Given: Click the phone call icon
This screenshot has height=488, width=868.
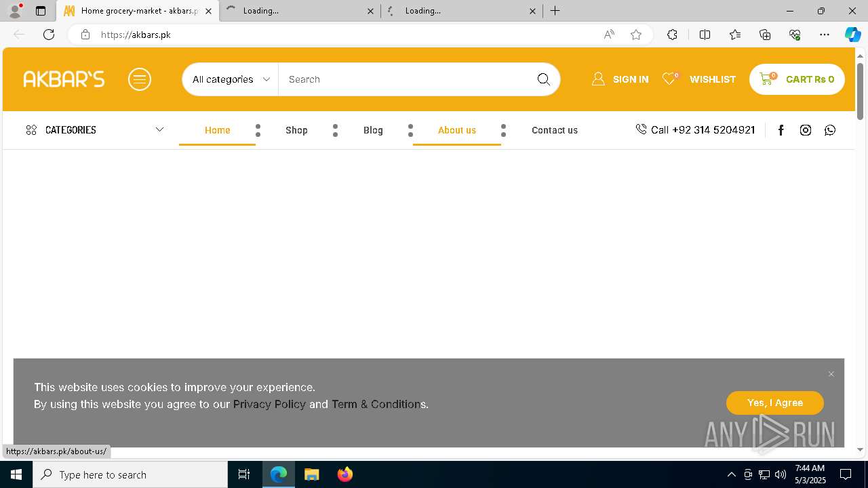Looking at the screenshot, I should pyautogui.click(x=641, y=129).
